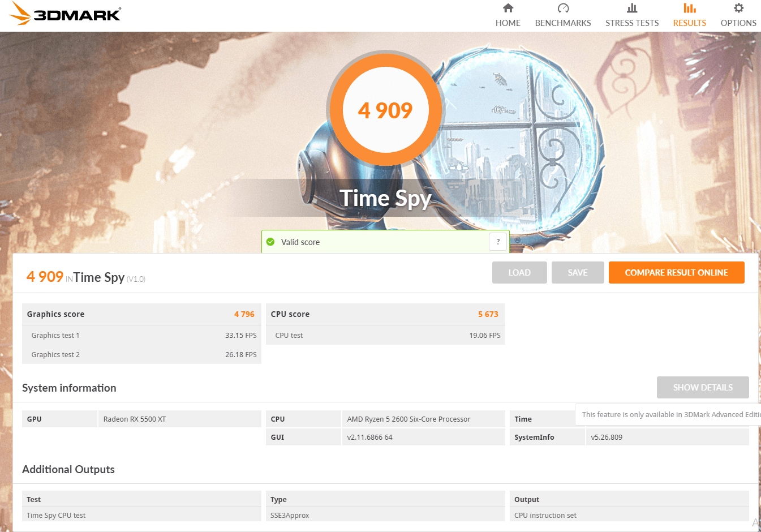Screen dimensions: 761x532
Task: Go to the OPTIONS menu label
Action: [x=738, y=23]
